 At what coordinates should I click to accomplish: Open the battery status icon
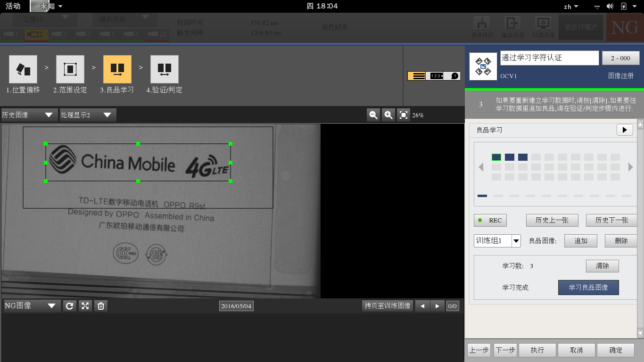(624, 6)
